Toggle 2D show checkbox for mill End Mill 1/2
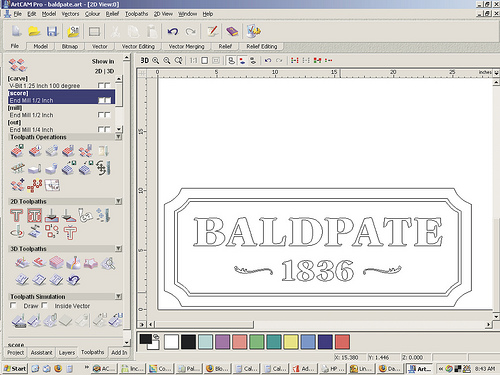This screenshot has width=500, height=375. click(101, 115)
